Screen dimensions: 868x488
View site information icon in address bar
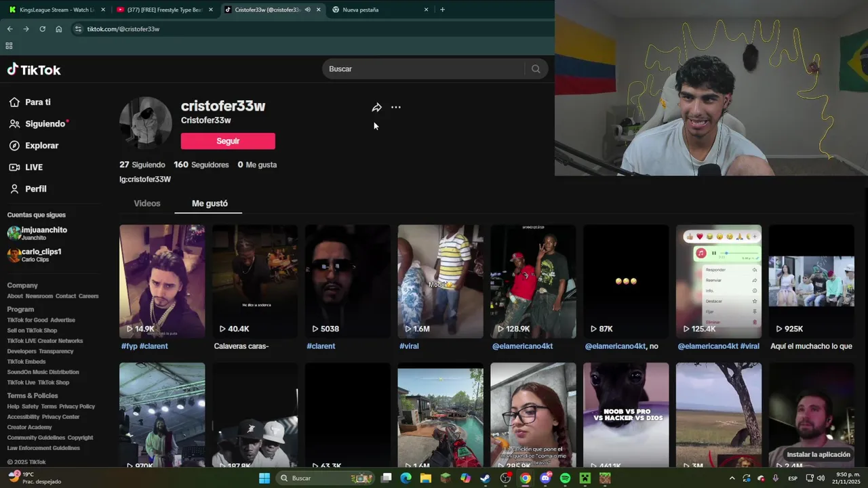coord(78,29)
